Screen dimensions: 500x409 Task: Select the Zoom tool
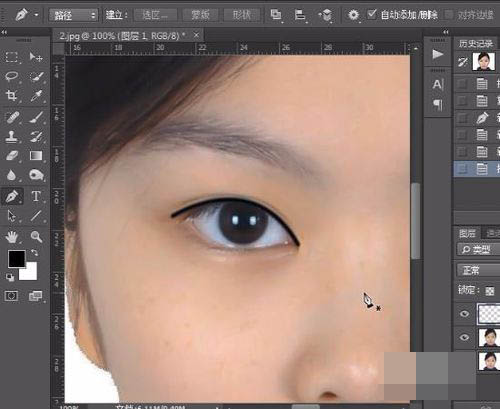coord(36,237)
